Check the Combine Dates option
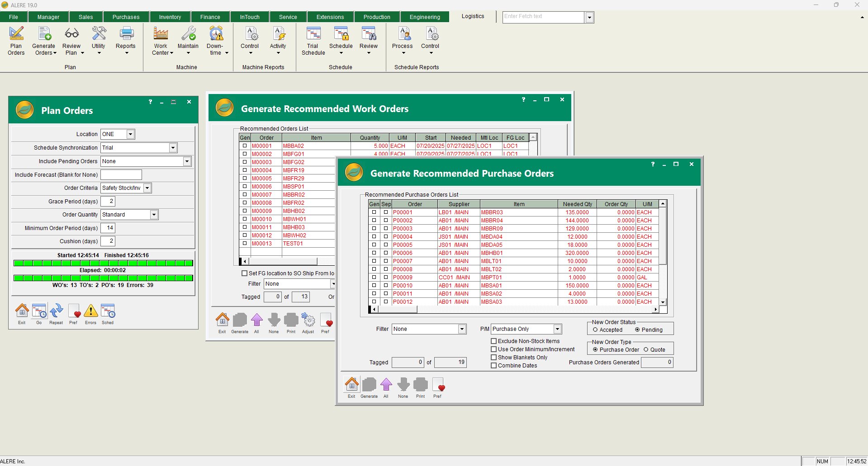 [x=494, y=366]
